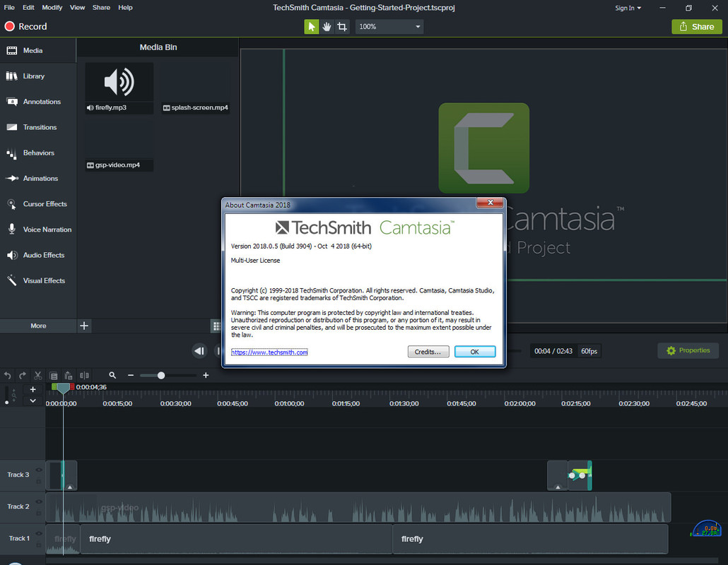
Task: Click the plus import media button
Action: [84, 326]
